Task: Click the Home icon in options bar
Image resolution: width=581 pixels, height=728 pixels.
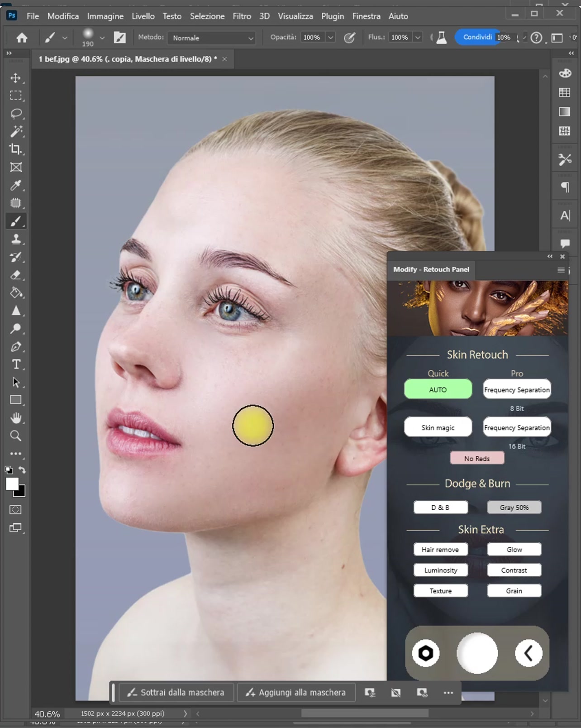Action: click(22, 38)
